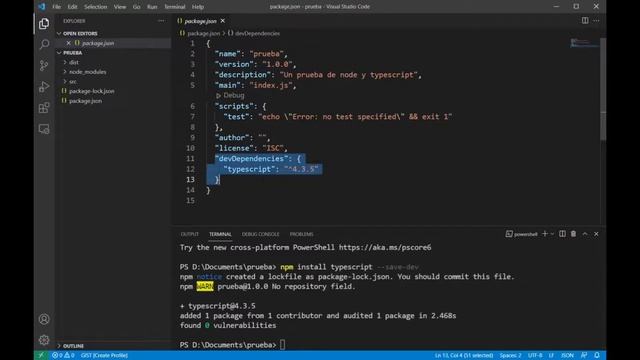Click devDependencies breadcrumb segment
The image size is (640, 360).
coord(257,33)
